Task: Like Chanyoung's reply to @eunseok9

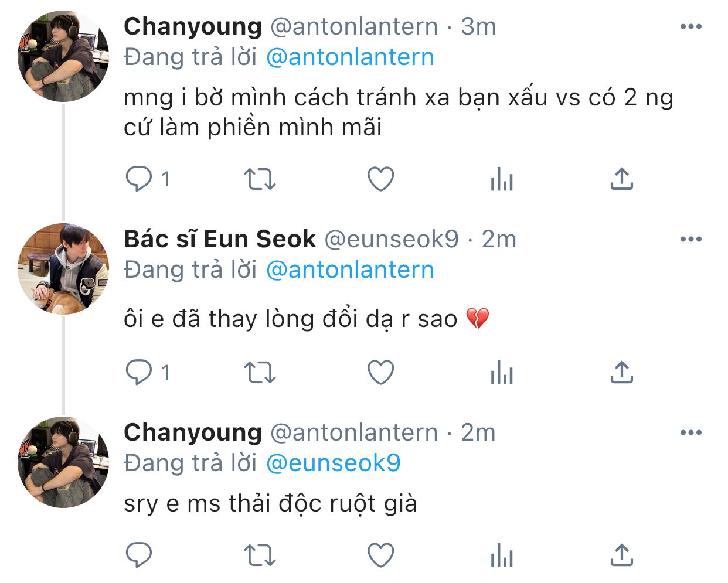Action: click(380, 555)
